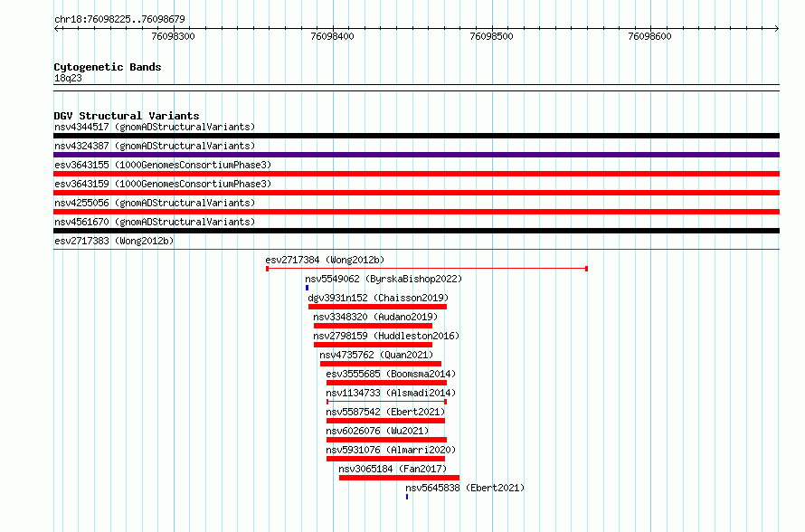Open nsv3065184 Fan2017 label
805x532 pixels.
[393, 469]
